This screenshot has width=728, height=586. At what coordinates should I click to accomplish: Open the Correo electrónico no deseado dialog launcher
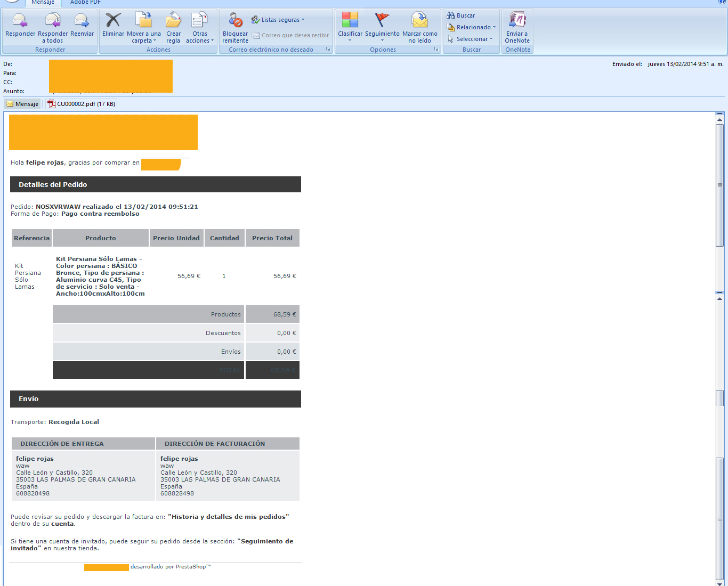point(328,50)
